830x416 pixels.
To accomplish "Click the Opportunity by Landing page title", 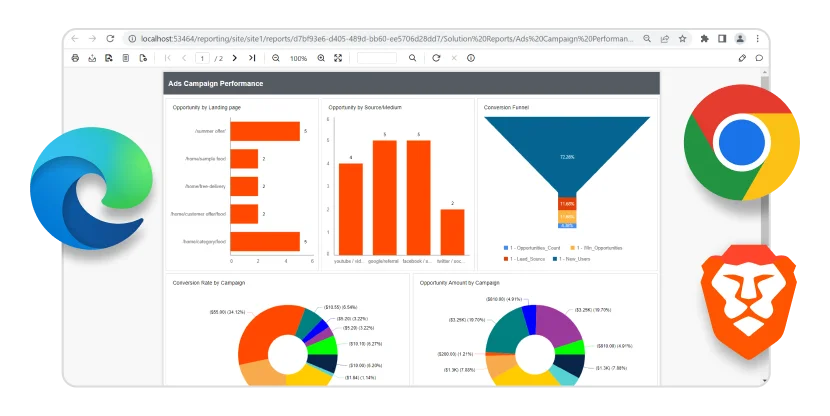I will [x=206, y=107].
